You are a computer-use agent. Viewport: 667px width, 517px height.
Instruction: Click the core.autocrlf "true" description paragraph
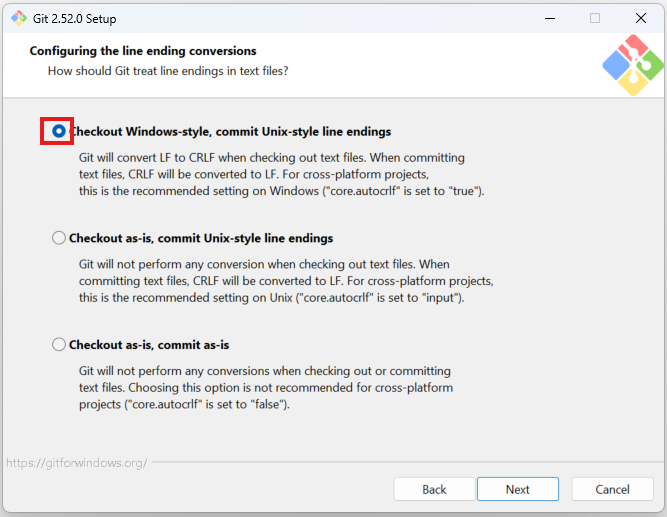(280, 174)
